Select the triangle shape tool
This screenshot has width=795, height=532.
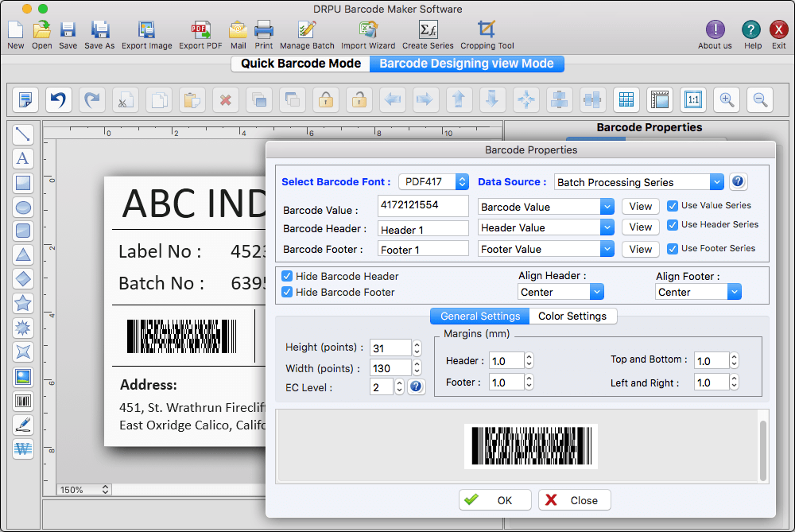(x=23, y=254)
